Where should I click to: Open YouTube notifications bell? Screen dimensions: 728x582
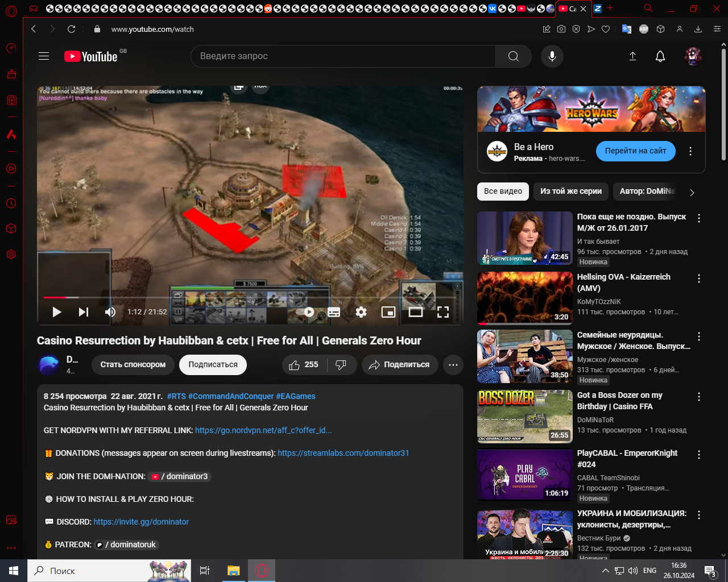(660, 56)
